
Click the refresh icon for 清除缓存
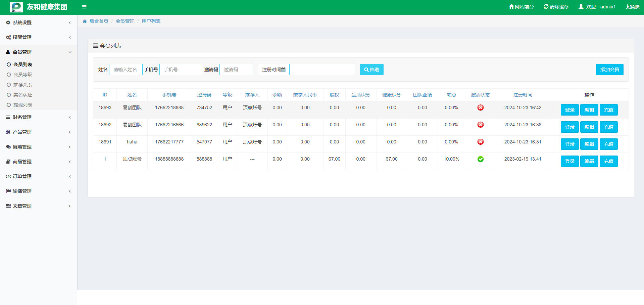tap(546, 6)
